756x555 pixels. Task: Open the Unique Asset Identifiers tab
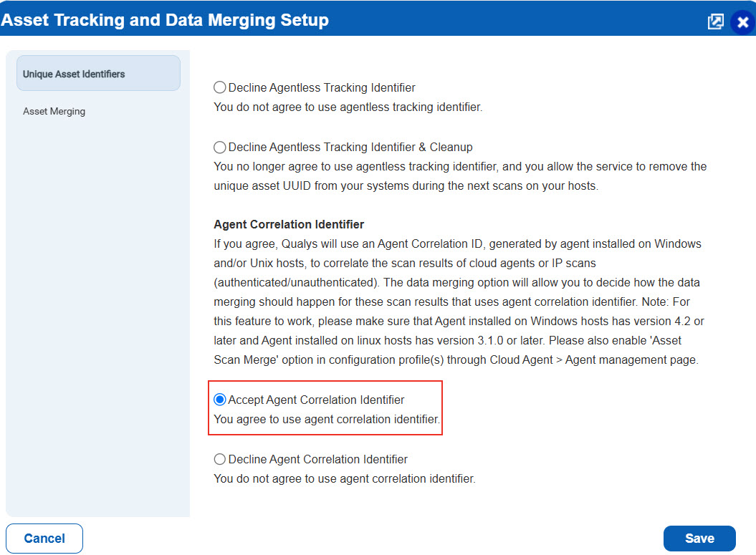(98, 74)
